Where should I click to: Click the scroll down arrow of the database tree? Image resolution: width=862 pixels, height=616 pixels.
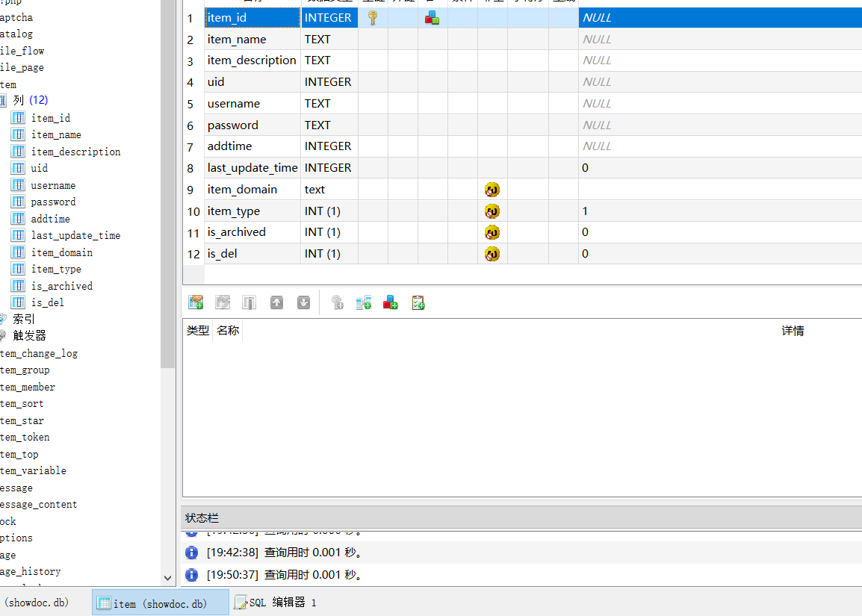pyautogui.click(x=167, y=578)
